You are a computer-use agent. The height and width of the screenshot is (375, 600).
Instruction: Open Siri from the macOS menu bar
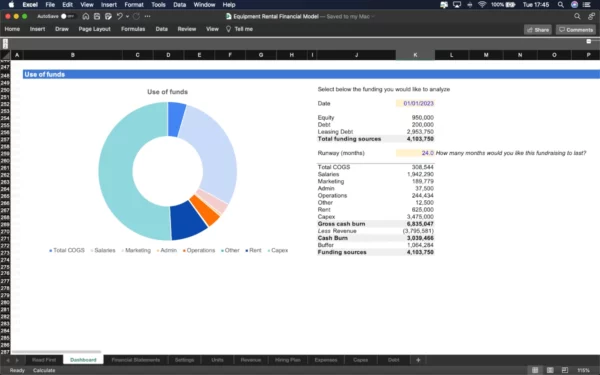point(574,5)
